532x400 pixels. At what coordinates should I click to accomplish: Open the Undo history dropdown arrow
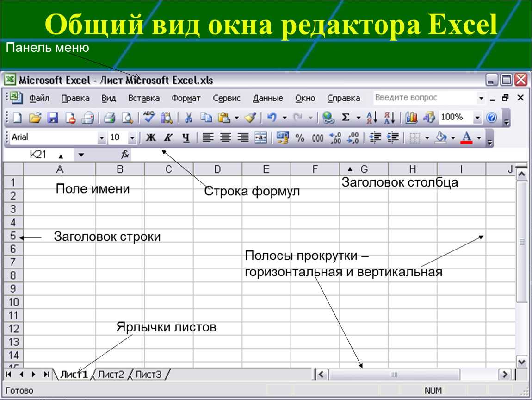pyautogui.click(x=285, y=118)
